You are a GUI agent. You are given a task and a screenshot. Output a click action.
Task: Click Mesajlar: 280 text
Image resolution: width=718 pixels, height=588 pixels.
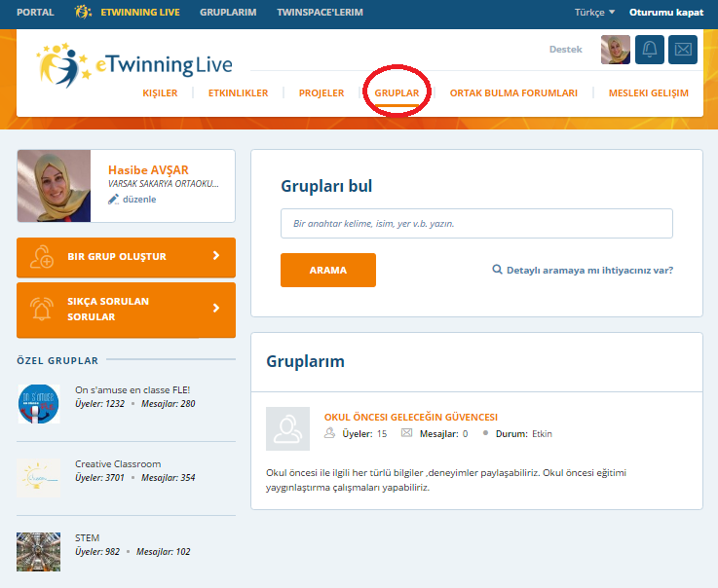click(168, 404)
